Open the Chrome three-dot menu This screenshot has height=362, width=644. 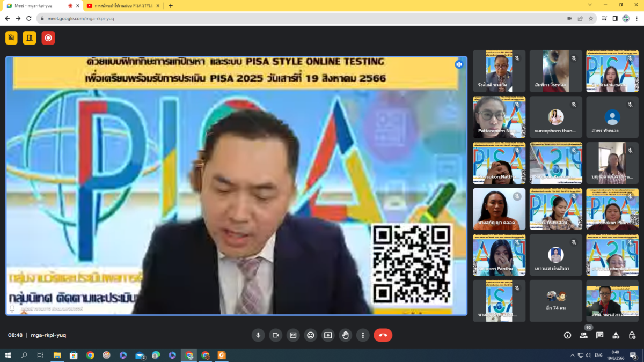(x=636, y=18)
